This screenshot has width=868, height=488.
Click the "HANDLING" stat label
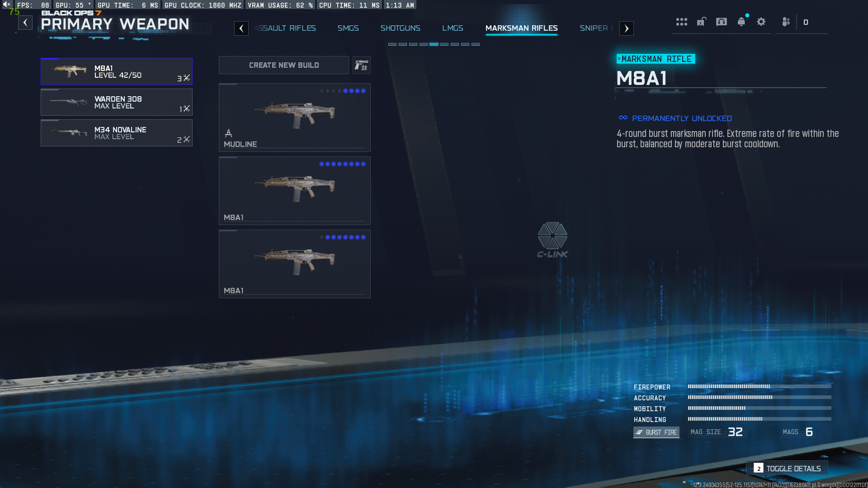coord(650,420)
